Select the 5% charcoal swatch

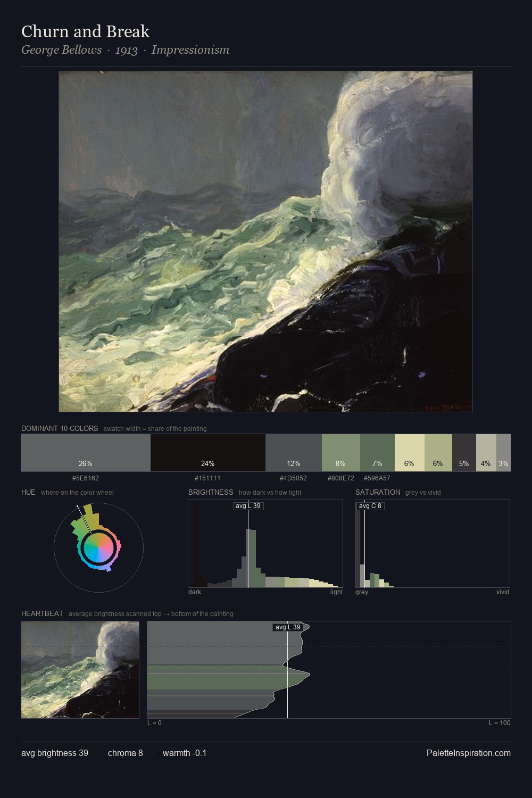coord(464,453)
